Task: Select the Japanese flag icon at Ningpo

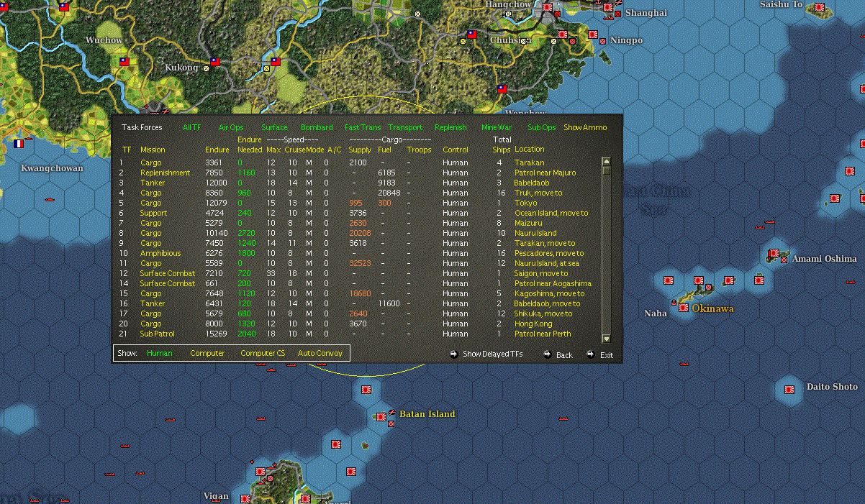Action: coord(593,35)
